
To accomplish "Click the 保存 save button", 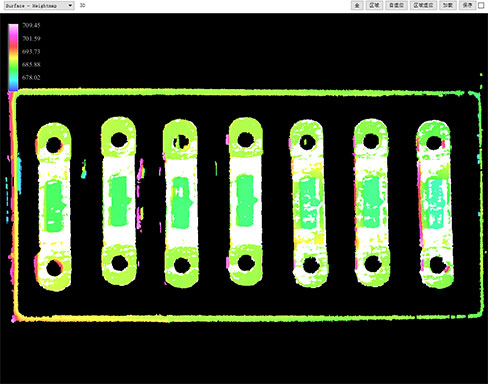I will coord(467,5).
